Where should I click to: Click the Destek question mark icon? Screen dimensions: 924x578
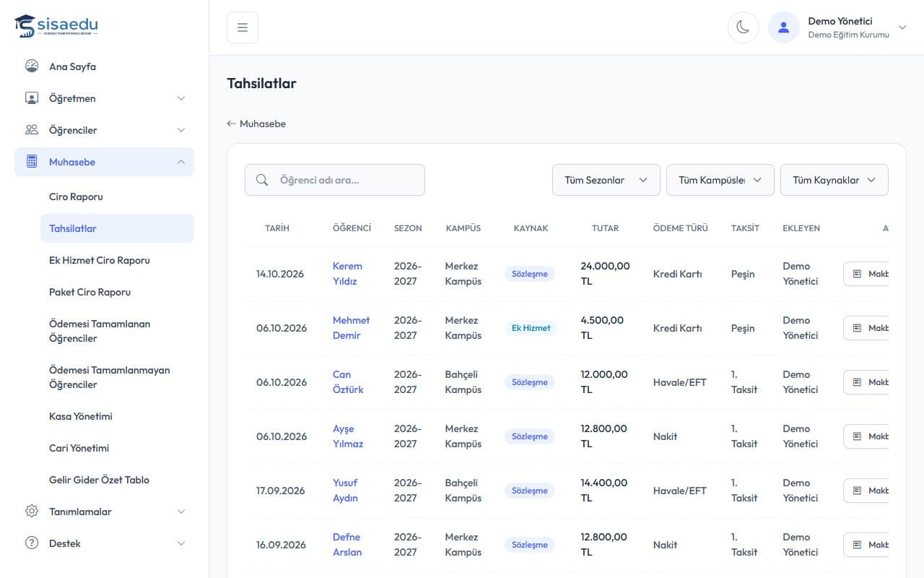[x=32, y=543]
